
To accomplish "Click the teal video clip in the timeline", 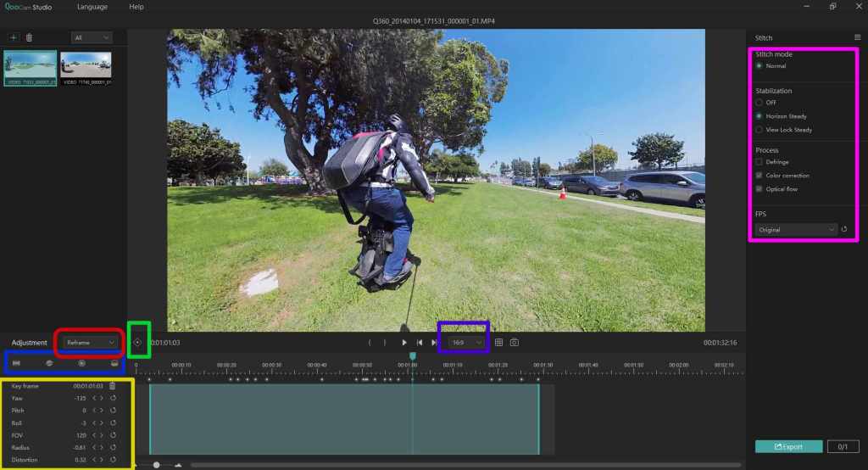I will point(344,419).
